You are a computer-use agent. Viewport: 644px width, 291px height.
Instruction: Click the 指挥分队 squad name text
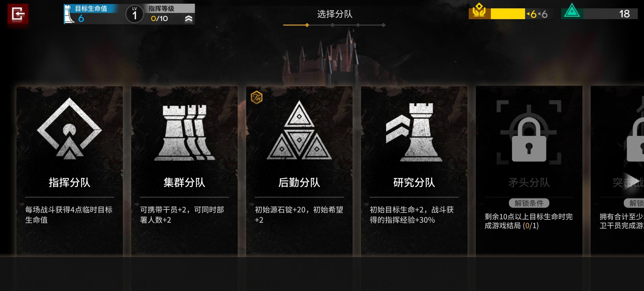tap(69, 182)
